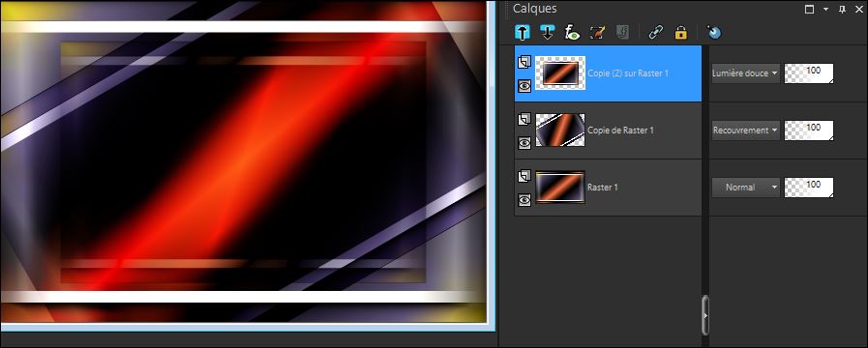Toggle visibility eye of Raster 1 layer
868x348 pixels.
(524, 200)
